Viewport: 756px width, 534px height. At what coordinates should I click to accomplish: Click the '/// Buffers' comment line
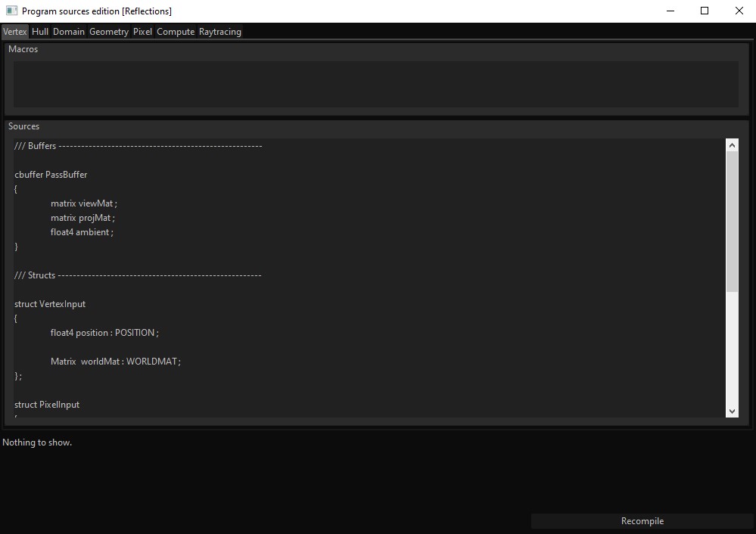pos(138,145)
